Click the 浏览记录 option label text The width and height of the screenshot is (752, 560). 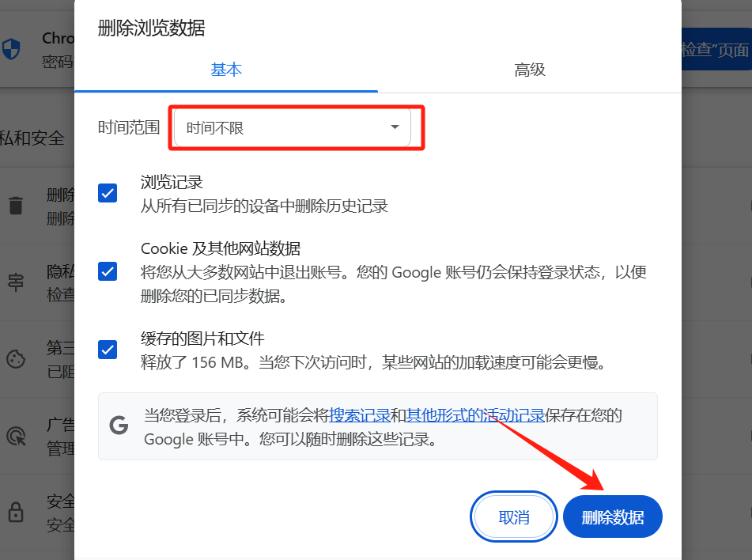[x=172, y=183]
